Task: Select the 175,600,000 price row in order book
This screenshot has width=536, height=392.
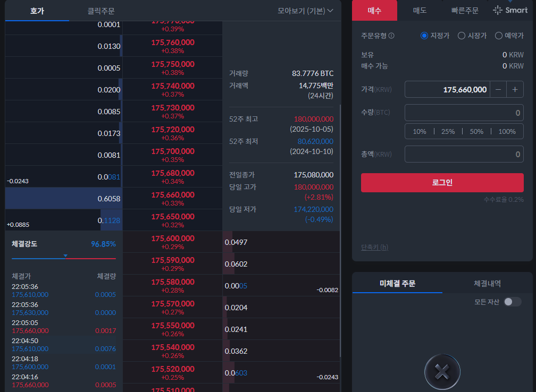Action: pos(172,242)
